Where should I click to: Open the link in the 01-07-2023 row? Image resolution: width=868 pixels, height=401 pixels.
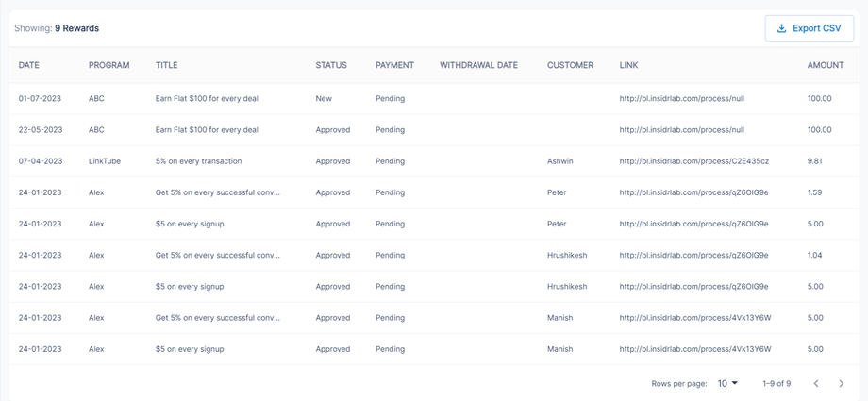point(681,98)
